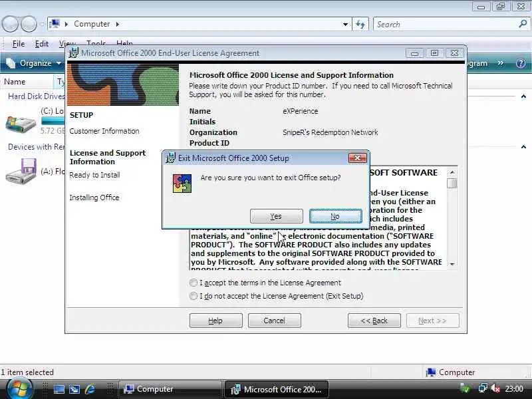Click the network tray icon
532x399 pixels.
(x=483, y=388)
